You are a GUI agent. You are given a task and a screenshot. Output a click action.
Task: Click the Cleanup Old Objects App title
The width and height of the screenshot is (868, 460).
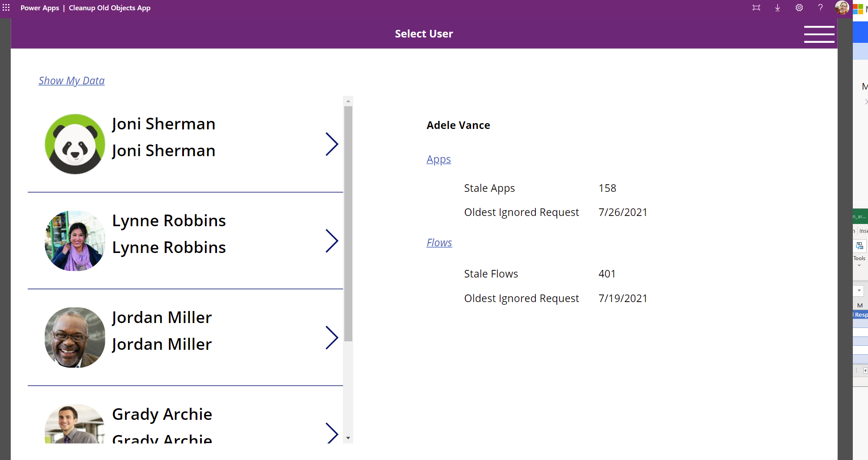click(x=109, y=8)
